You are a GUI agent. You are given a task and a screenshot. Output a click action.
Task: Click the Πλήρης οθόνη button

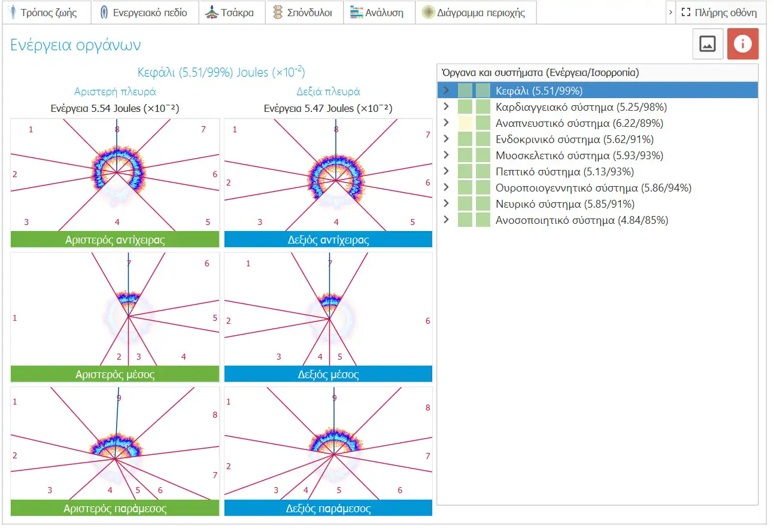click(721, 13)
